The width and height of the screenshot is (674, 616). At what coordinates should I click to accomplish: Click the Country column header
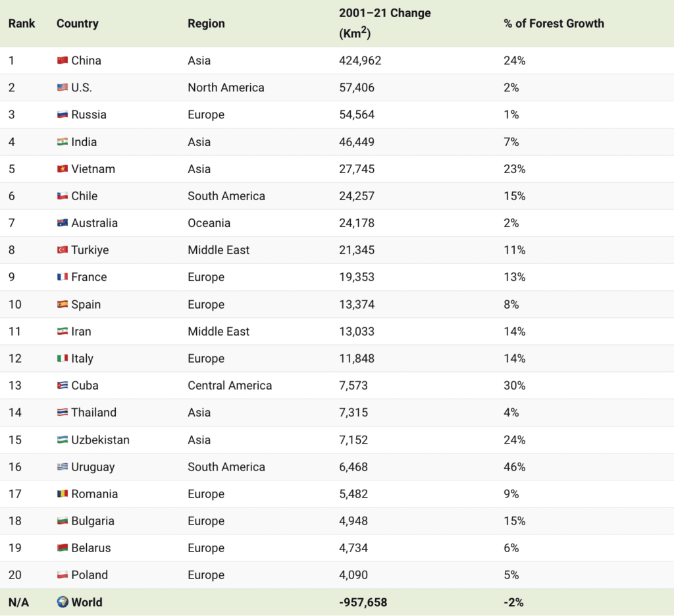[x=77, y=24]
